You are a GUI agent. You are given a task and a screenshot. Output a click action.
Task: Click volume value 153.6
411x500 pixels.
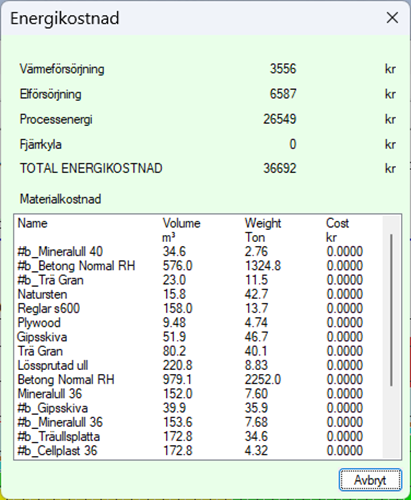177,422
